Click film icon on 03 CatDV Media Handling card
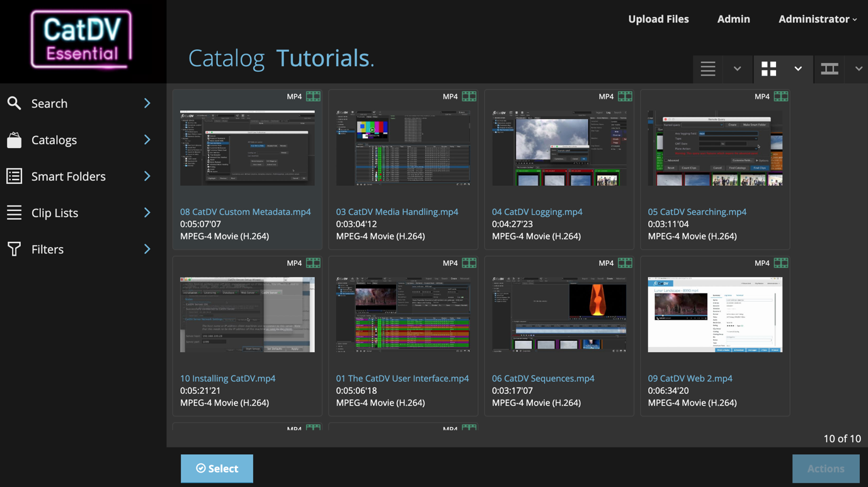The width and height of the screenshot is (868, 487). pos(469,96)
